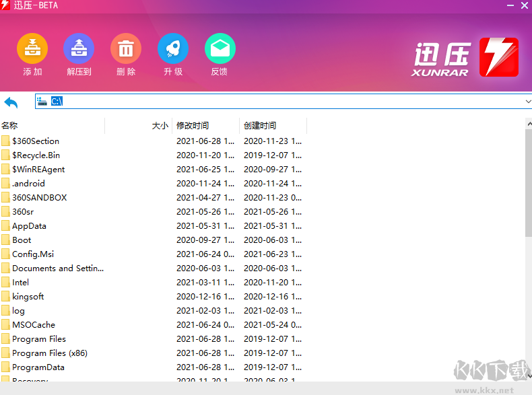Select the 360sr folder name
532x395 pixels.
click(23, 211)
